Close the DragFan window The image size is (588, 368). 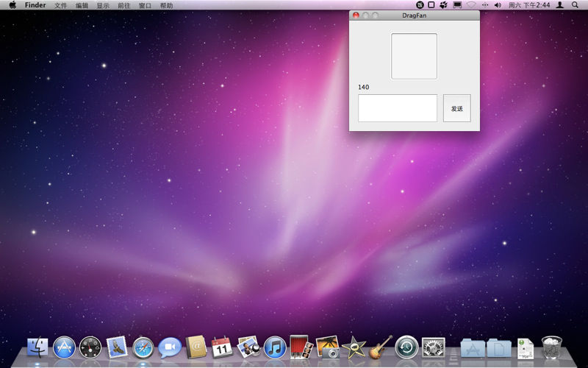point(356,15)
